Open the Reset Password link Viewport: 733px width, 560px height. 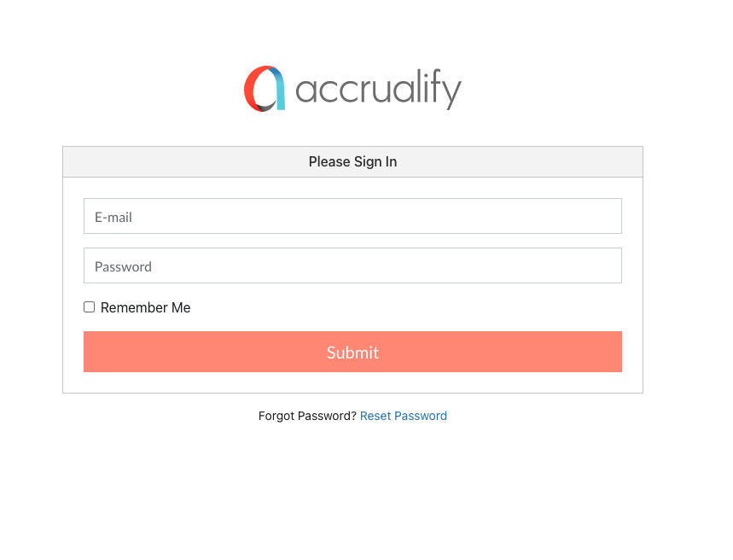[x=403, y=416]
